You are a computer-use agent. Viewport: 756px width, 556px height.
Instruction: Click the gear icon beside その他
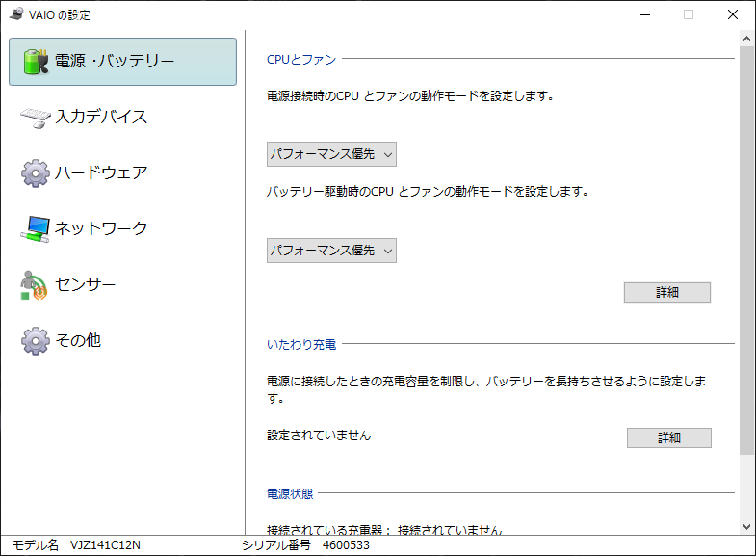coord(36,341)
